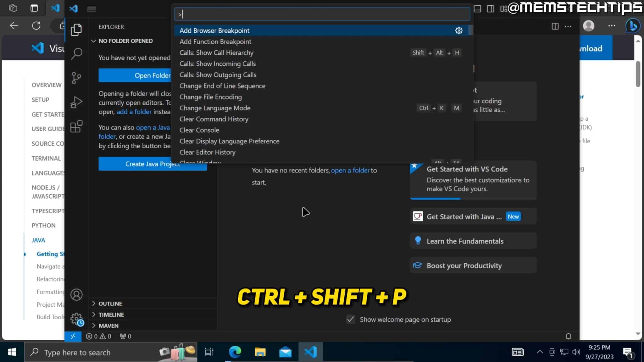This screenshot has height=362, width=644.
Task: Configure keybinding gear for Add Browser Breakpoint
Action: 459,30
